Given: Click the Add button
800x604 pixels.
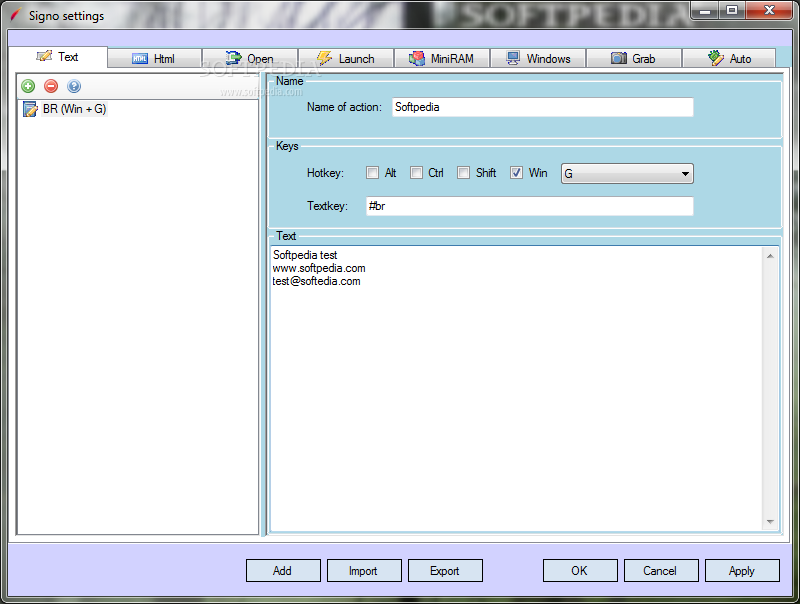Looking at the screenshot, I should pyautogui.click(x=283, y=570).
